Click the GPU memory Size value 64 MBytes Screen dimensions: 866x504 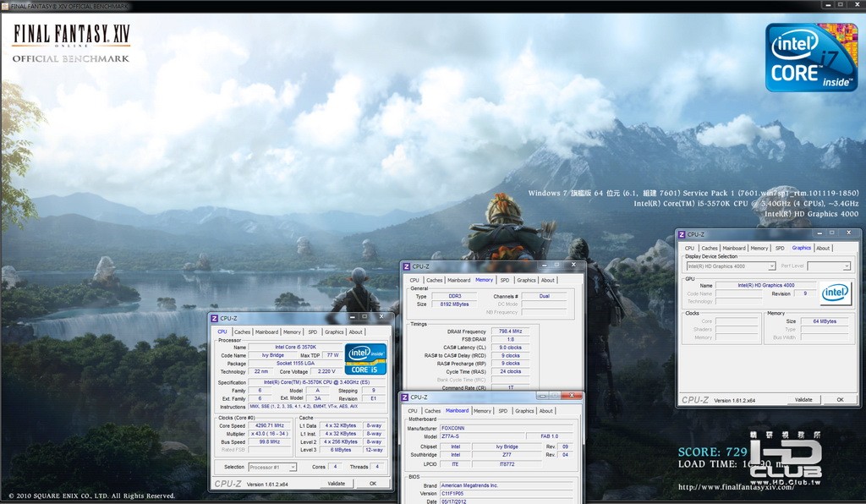(825, 322)
